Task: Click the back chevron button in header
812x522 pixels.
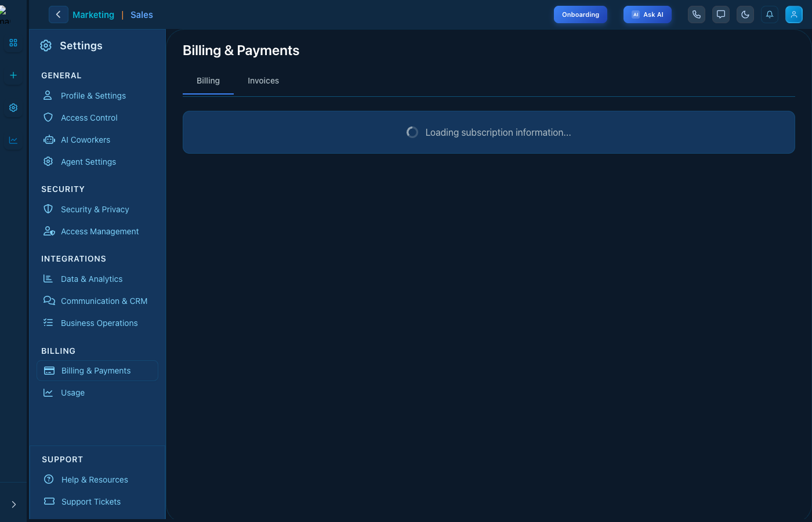Action: coord(58,14)
